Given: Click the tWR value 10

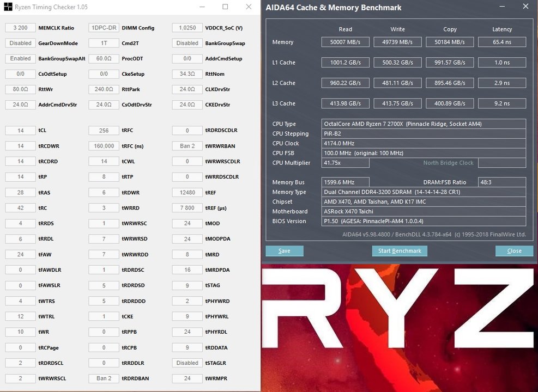Looking at the screenshot, I should click(x=20, y=332).
